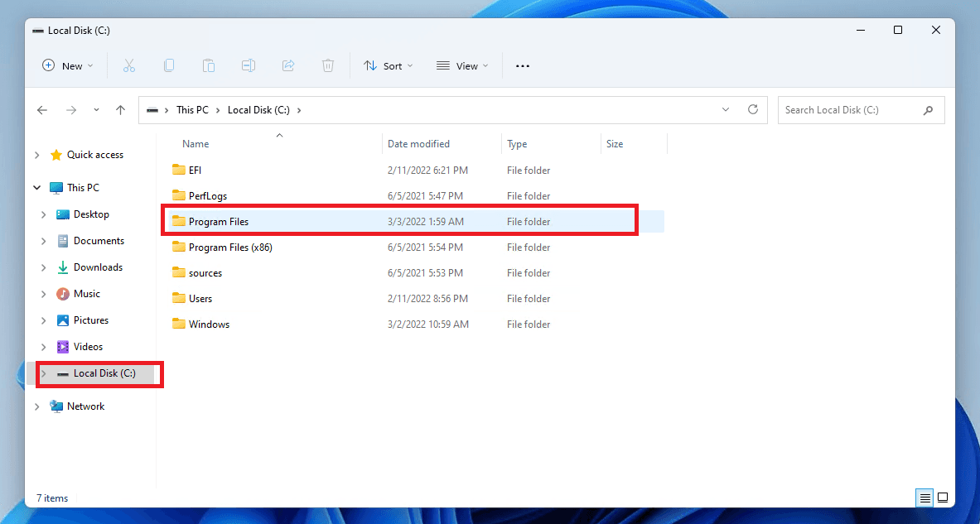Select Pictures in navigation pane

point(91,320)
